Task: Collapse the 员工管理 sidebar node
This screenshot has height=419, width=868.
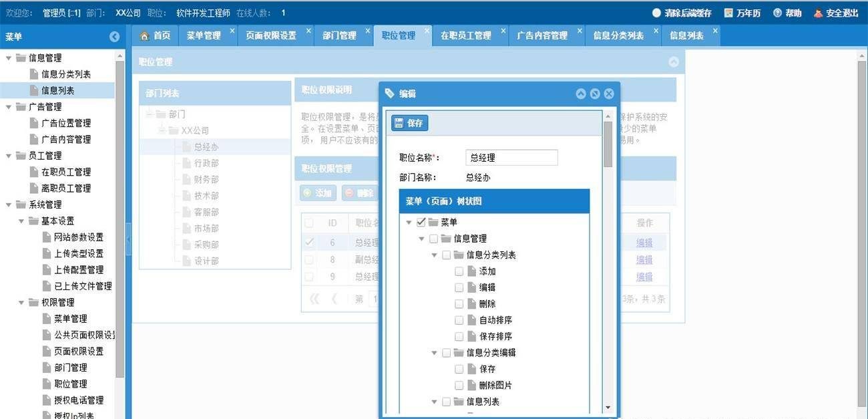Action: 9,156
